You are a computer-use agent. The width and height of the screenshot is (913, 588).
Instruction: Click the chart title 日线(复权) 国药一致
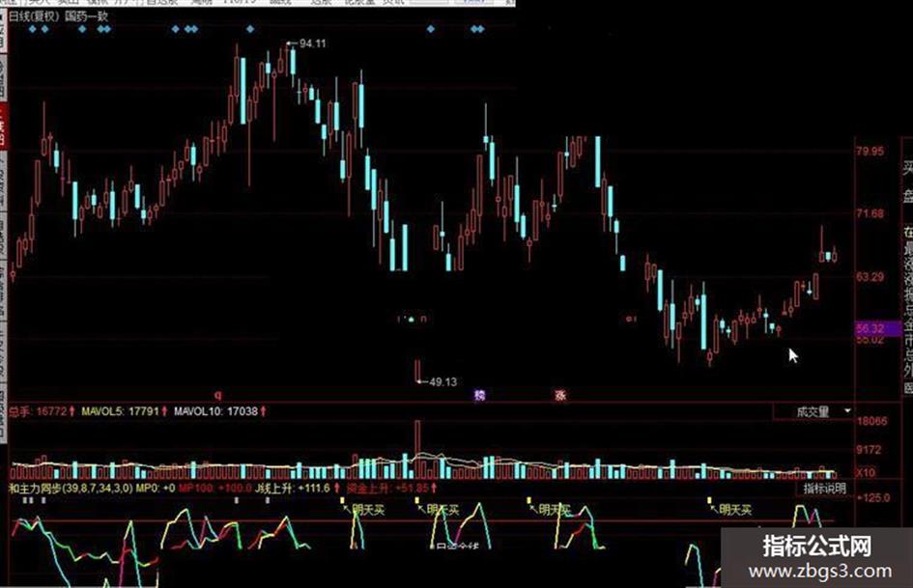[58, 15]
